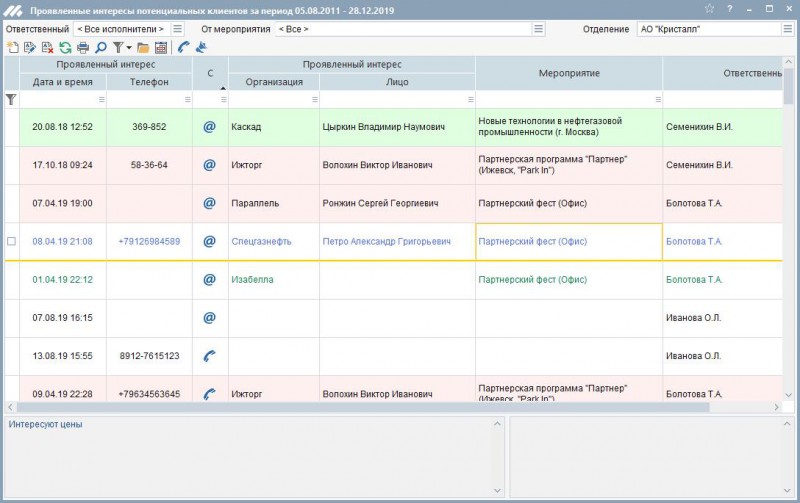The height and width of the screenshot is (503, 800).
Task: Click the phone call toolbar icon
Action: pyautogui.click(x=183, y=47)
